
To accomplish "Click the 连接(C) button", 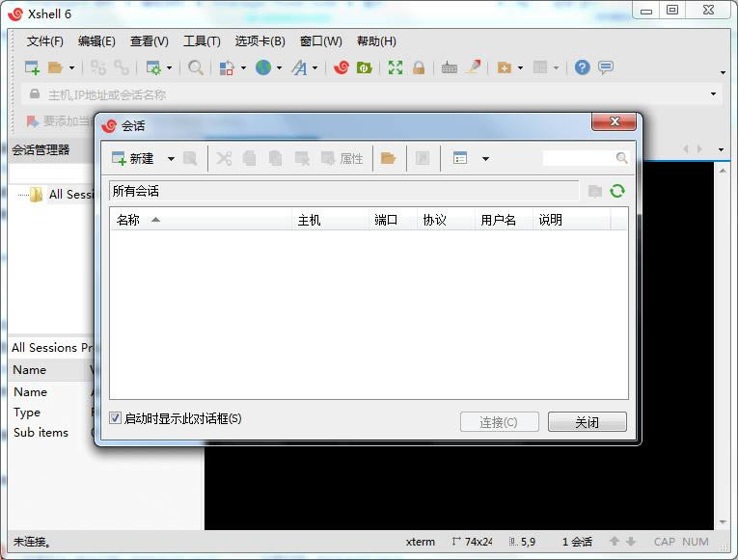I will 499,422.
